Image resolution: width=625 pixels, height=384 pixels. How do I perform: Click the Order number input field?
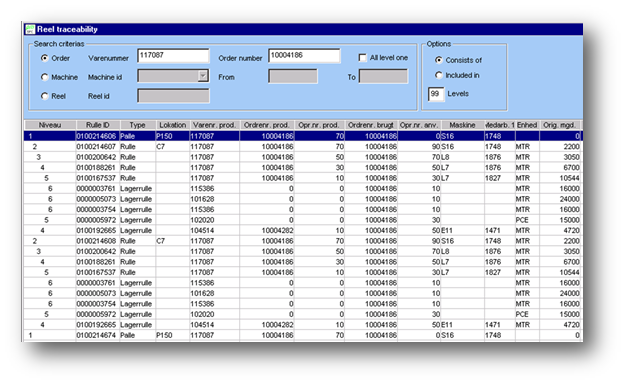tap(304, 56)
